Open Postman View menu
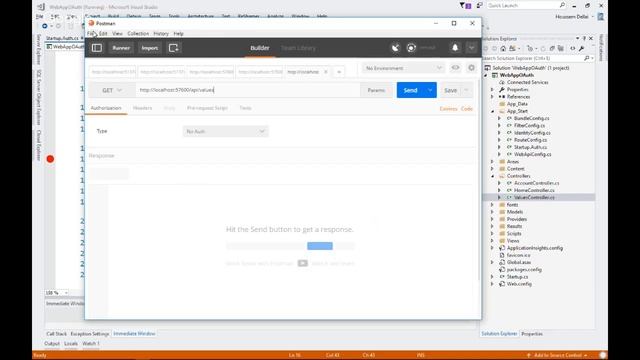Image resolution: width=640 pixels, height=360 pixels. tap(117, 33)
